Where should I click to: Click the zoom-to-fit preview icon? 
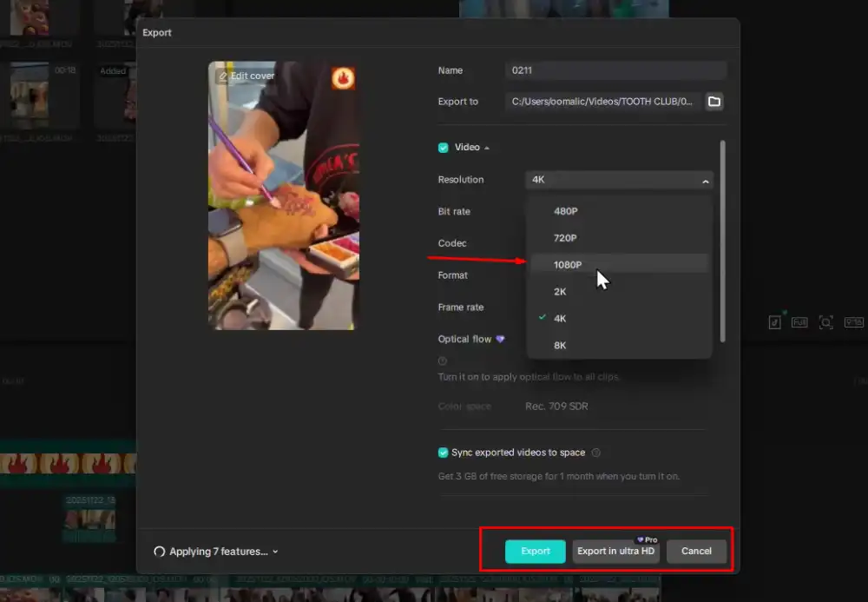pyautogui.click(x=825, y=322)
